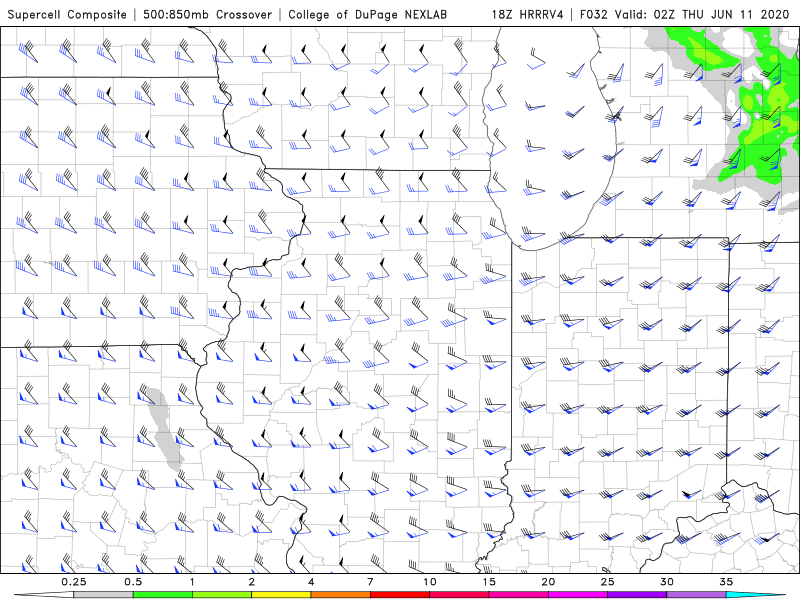Click the 4 color scale label
This screenshot has width=800, height=600.
pyautogui.click(x=311, y=582)
